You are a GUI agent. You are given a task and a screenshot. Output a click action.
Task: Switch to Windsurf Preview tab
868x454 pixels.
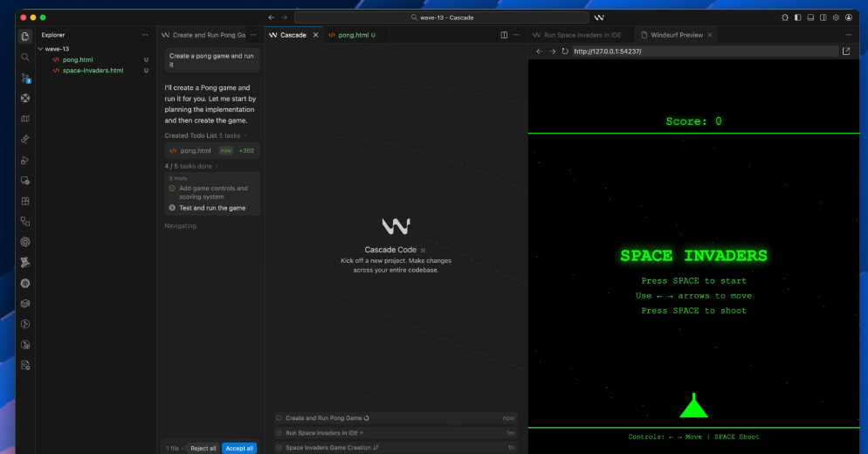tap(677, 35)
